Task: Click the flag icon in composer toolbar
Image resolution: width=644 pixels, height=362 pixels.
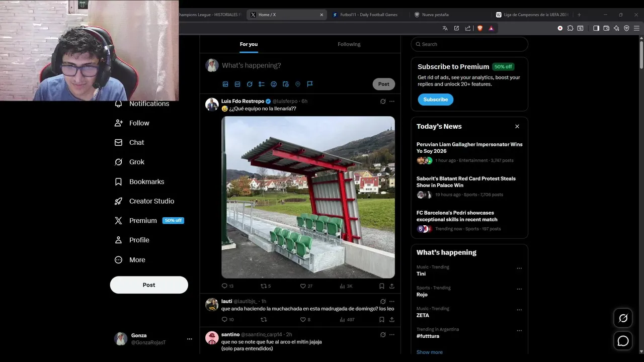Action: [x=310, y=84]
